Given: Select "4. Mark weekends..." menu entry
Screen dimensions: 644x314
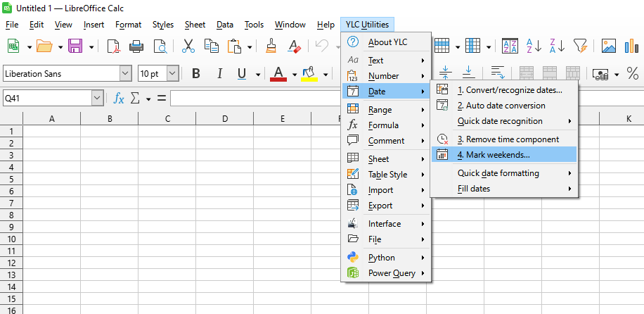Looking at the screenshot, I should click(x=494, y=155).
